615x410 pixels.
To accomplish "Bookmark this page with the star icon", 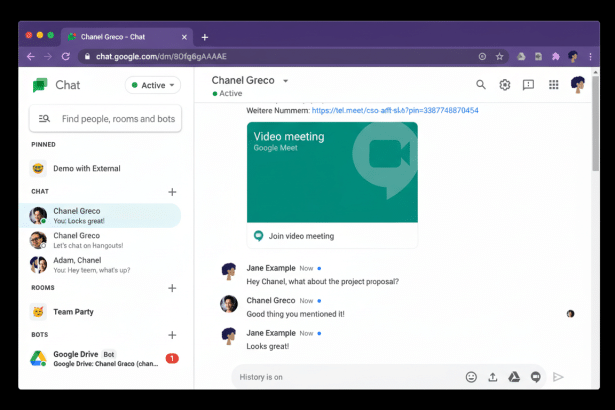I will [x=499, y=56].
